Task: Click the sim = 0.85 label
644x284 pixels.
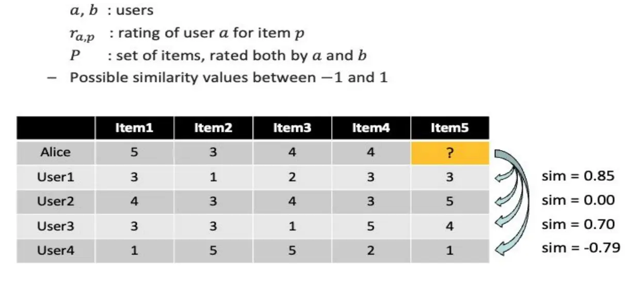Action: [578, 176]
